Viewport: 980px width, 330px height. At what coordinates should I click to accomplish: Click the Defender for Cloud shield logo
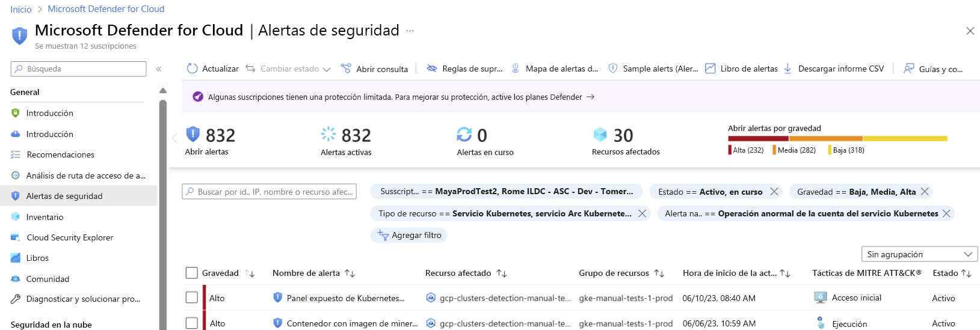tap(19, 35)
